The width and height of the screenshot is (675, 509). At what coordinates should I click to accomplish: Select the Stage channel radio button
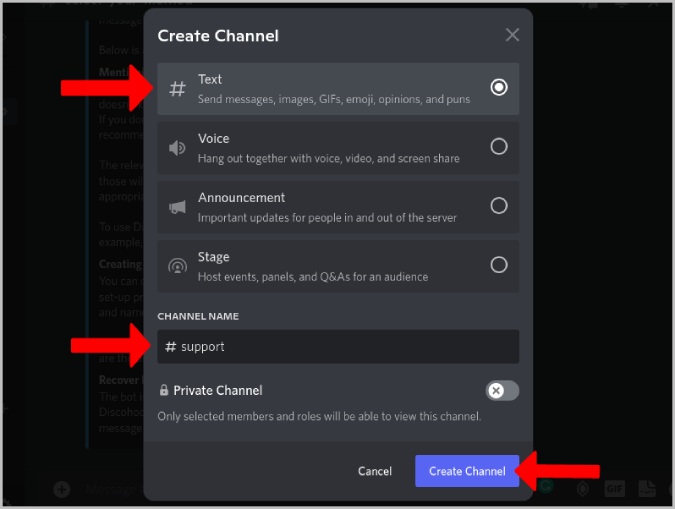tap(499, 264)
